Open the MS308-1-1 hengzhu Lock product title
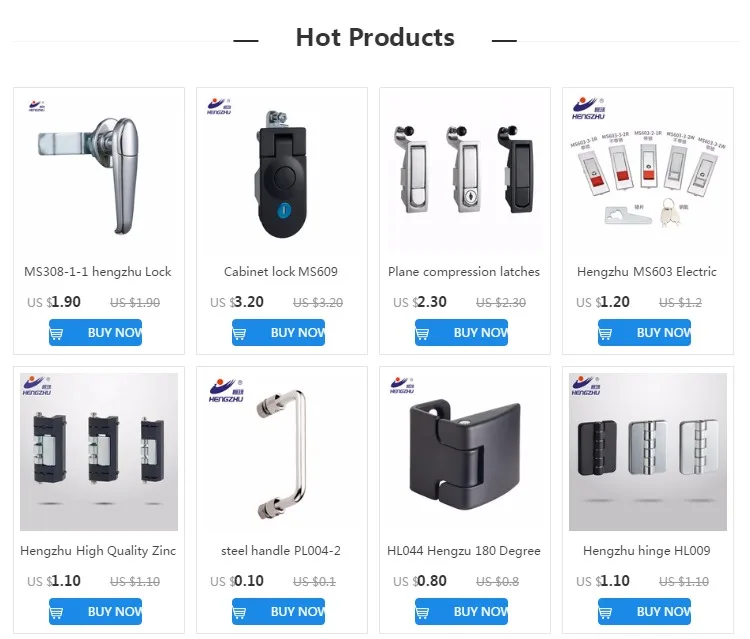This screenshot has height=639, width=750. coord(98,272)
